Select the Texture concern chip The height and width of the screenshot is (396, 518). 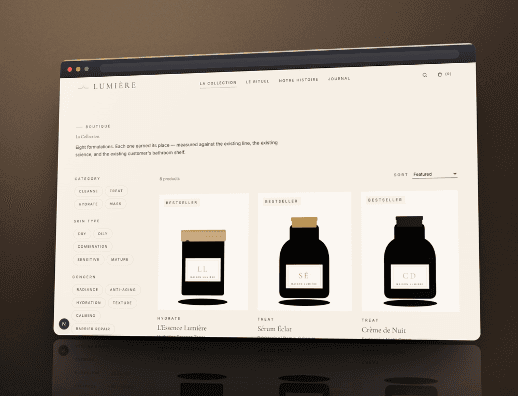122,303
